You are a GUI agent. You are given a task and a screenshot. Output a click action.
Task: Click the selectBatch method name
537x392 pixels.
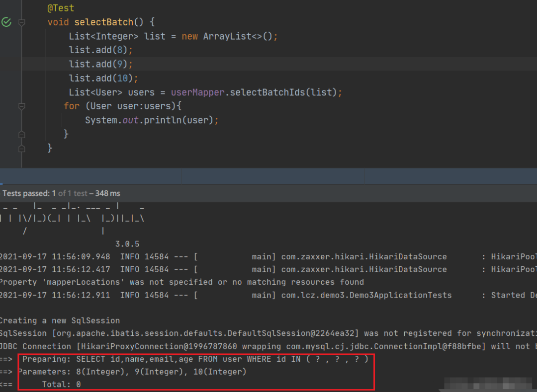(104, 22)
